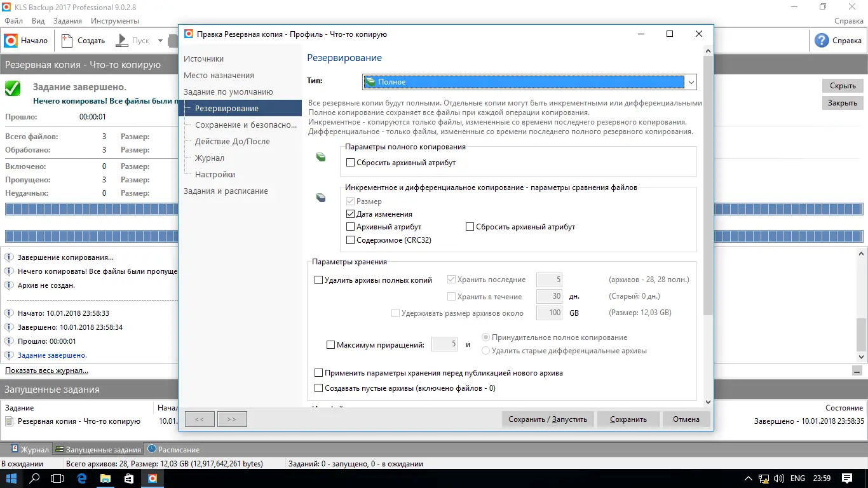Click KLS Backup taskbar icon
Image resolution: width=868 pixels, height=488 pixels.
coord(153,478)
